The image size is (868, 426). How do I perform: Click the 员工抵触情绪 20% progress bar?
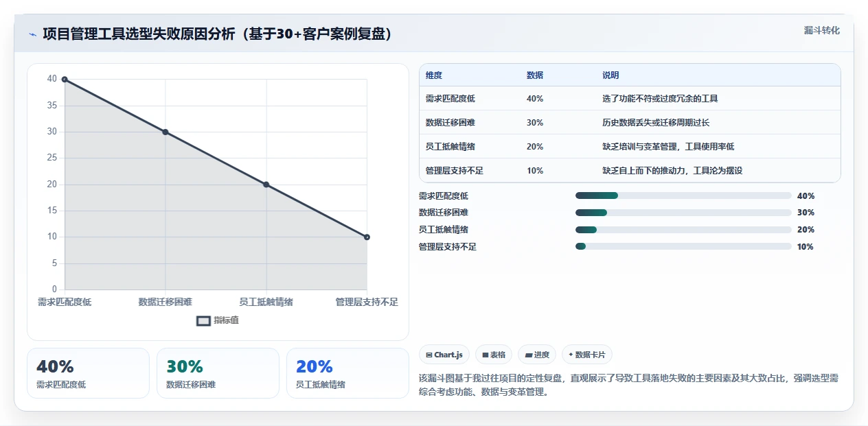(683, 230)
